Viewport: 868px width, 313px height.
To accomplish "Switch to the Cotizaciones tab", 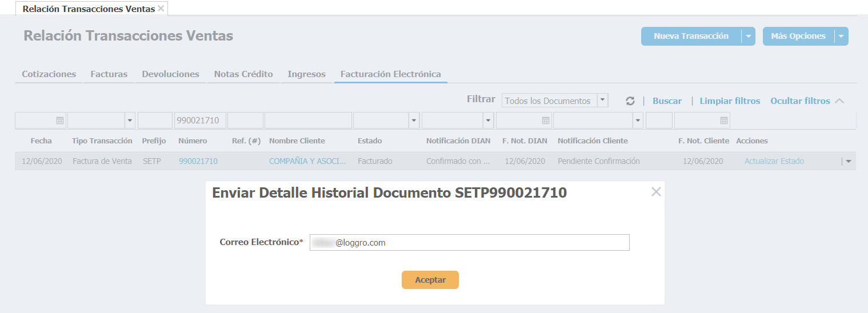I will coord(49,74).
